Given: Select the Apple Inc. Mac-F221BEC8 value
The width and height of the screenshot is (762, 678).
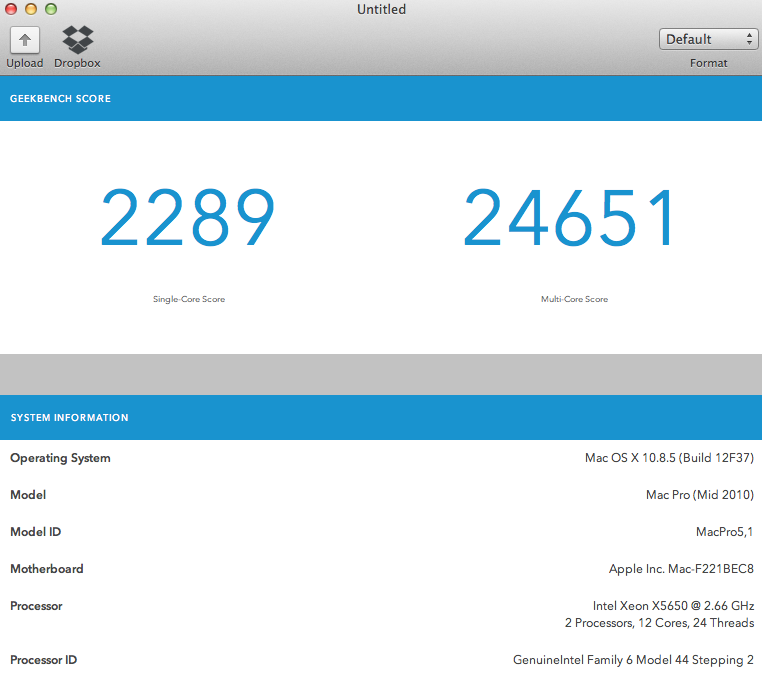Looking at the screenshot, I should (x=681, y=569).
